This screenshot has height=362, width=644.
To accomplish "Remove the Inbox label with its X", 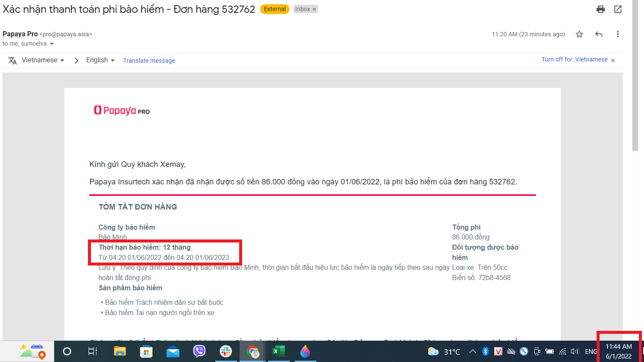I will (314, 9).
